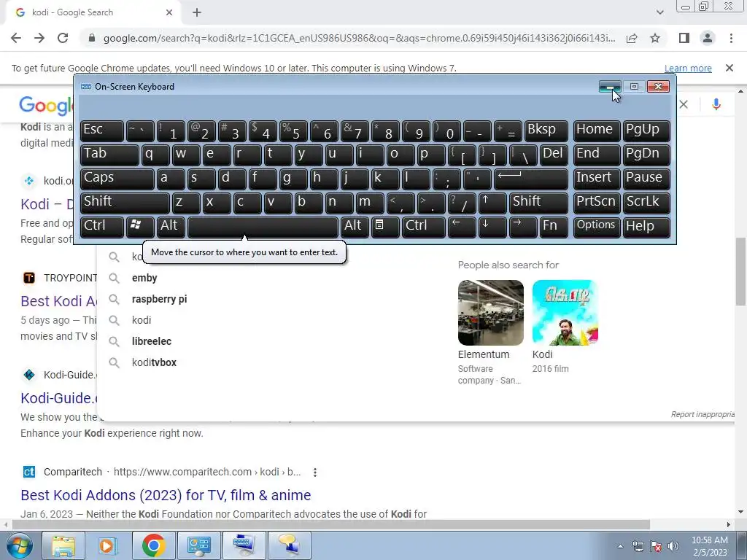Clear the Google search box
Image resolution: width=747 pixels, height=560 pixels.
pyautogui.click(x=684, y=104)
